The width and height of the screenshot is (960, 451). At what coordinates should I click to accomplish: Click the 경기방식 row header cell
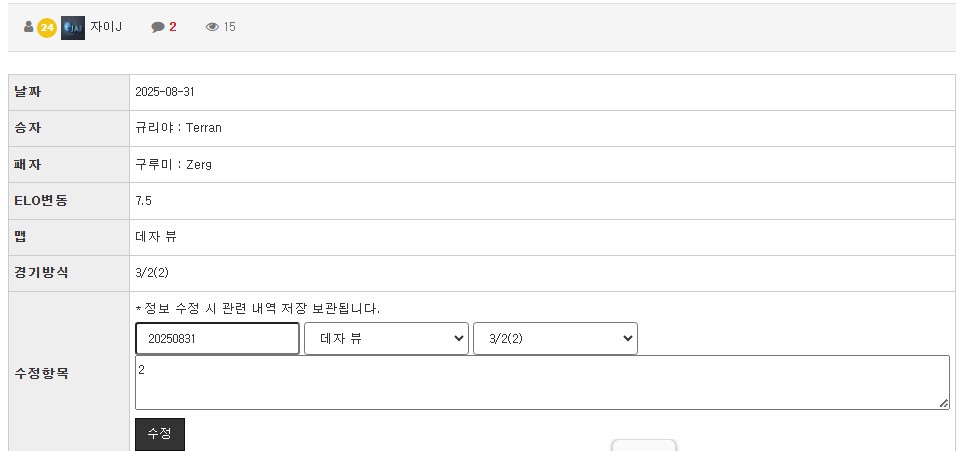[x=69, y=273]
